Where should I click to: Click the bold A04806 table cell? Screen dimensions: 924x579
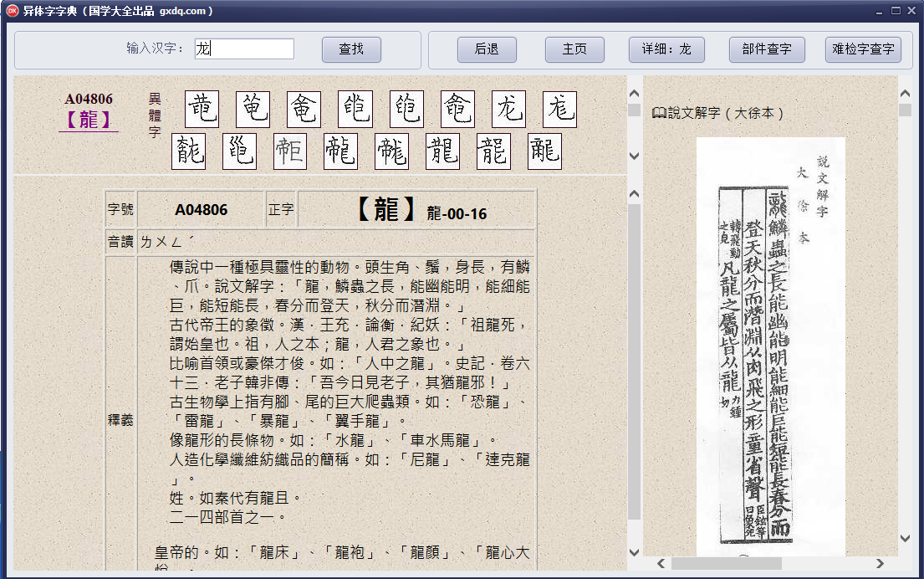point(201,210)
